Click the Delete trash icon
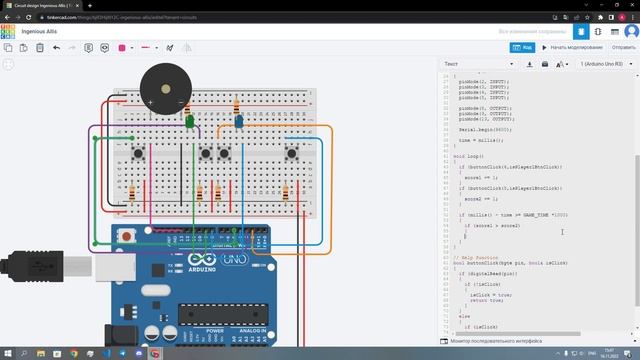Image resolution: width=640 pixels, height=360 pixels. pos(40,48)
